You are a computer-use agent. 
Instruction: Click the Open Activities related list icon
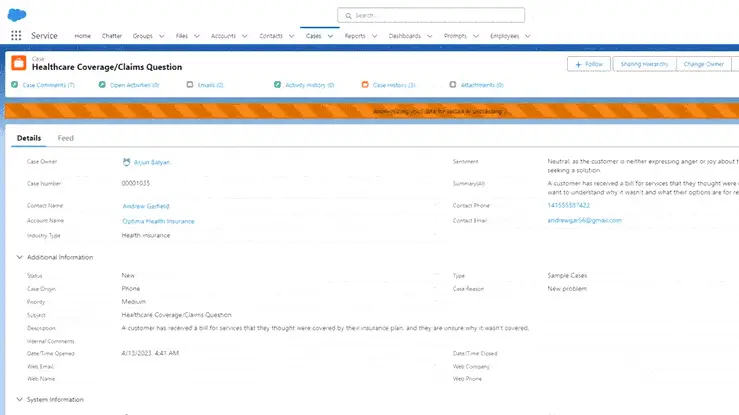102,85
